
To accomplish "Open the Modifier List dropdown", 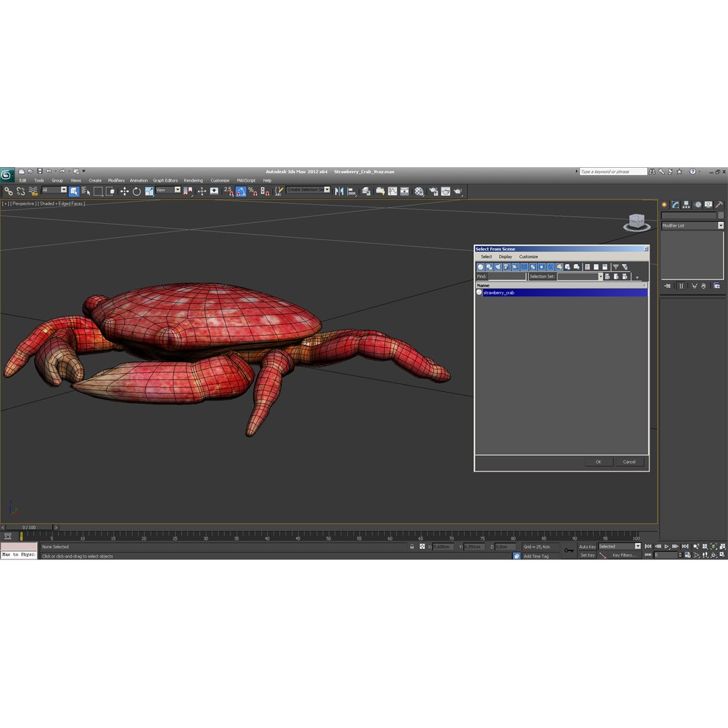I will [692, 226].
